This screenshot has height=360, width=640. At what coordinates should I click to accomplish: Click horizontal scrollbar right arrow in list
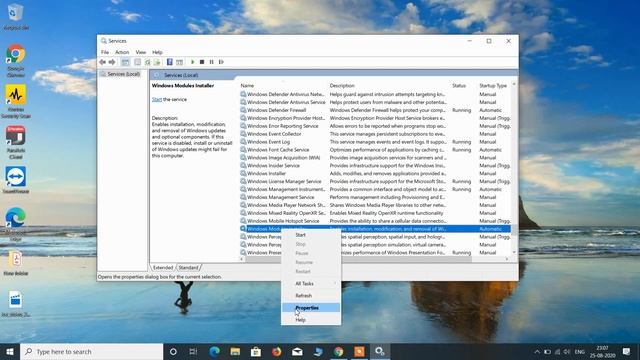point(507,259)
